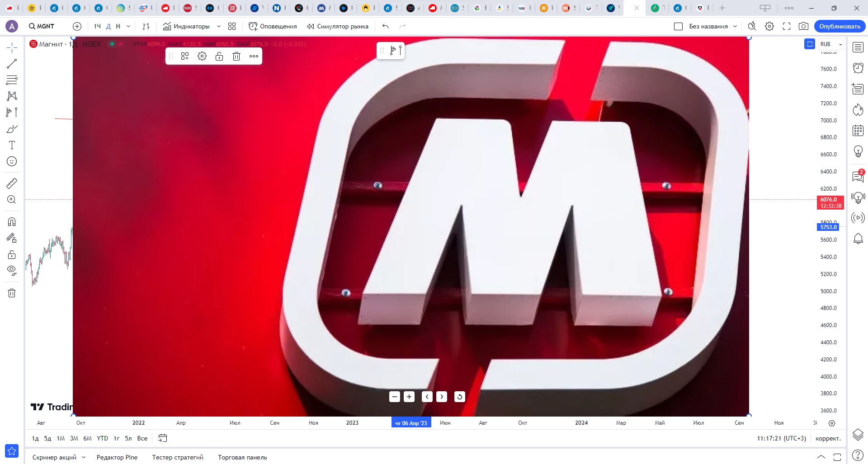Delete the selected drawing via floating toolbar
This screenshot has height=464, width=868.
tap(236, 56)
